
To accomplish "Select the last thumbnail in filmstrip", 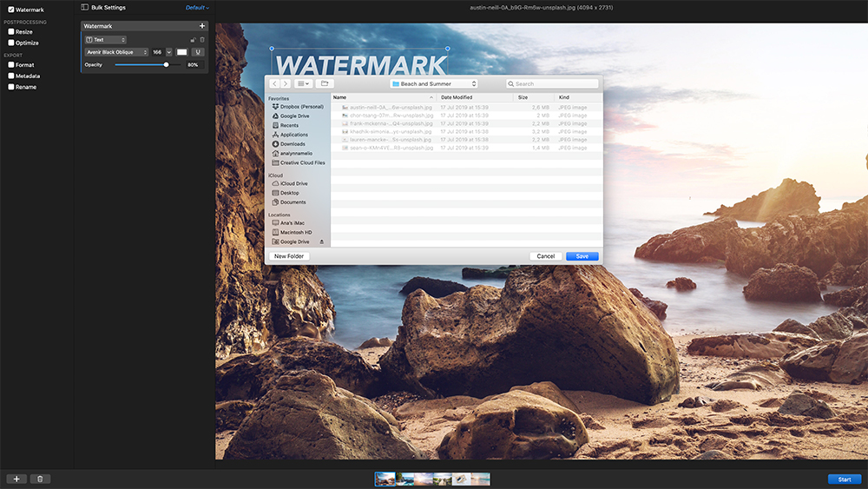I will [x=481, y=479].
